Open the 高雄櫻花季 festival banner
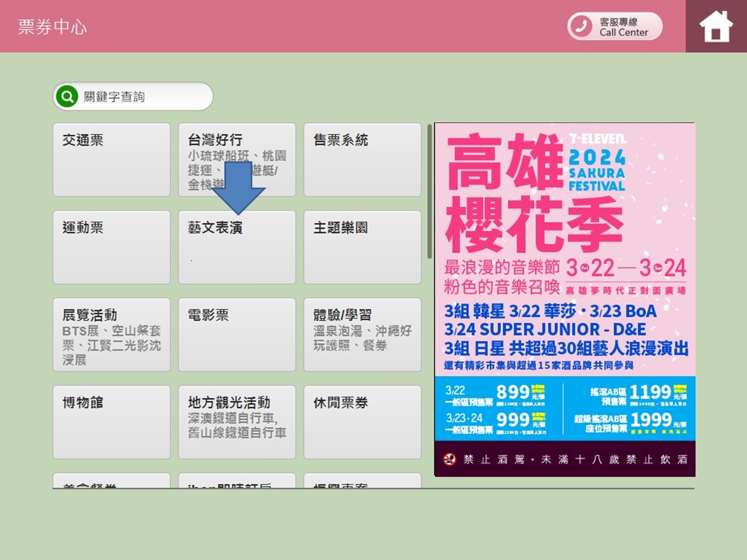The width and height of the screenshot is (747, 560). 564,299
